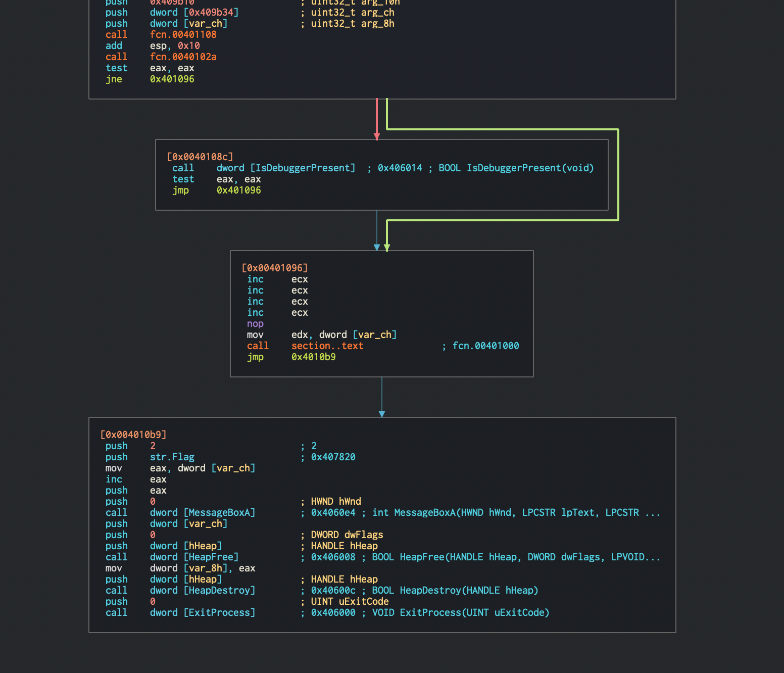
Task: Select the 0x409b34 memory address operand
Action: coord(211,13)
